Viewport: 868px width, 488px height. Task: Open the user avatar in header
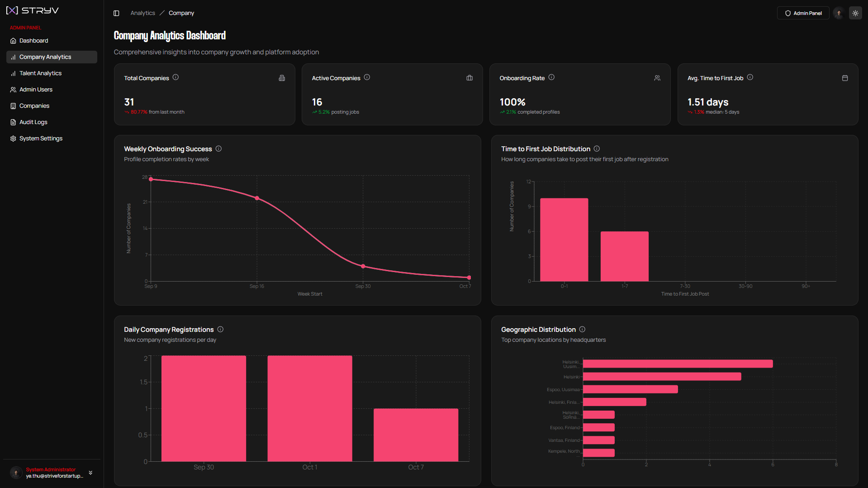[x=839, y=13]
